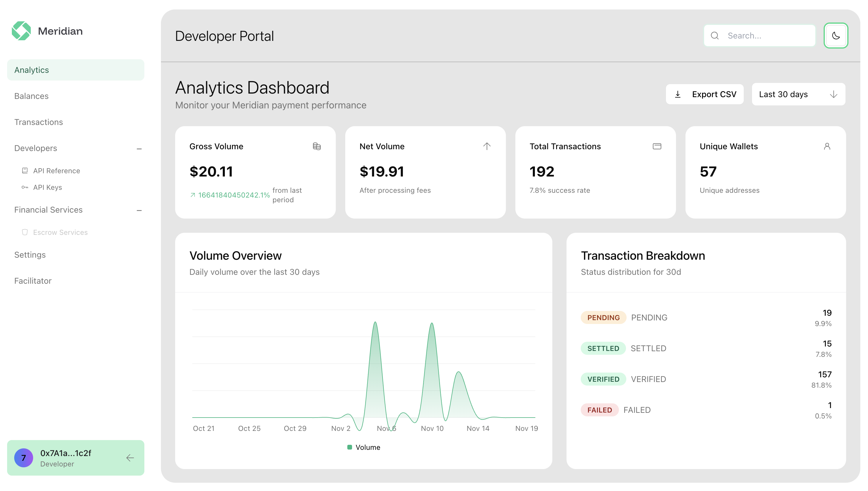The height and width of the screenshot is (491, 868).
Task: Toggle the Volume series in chart legend
Action: pos(363,447)
